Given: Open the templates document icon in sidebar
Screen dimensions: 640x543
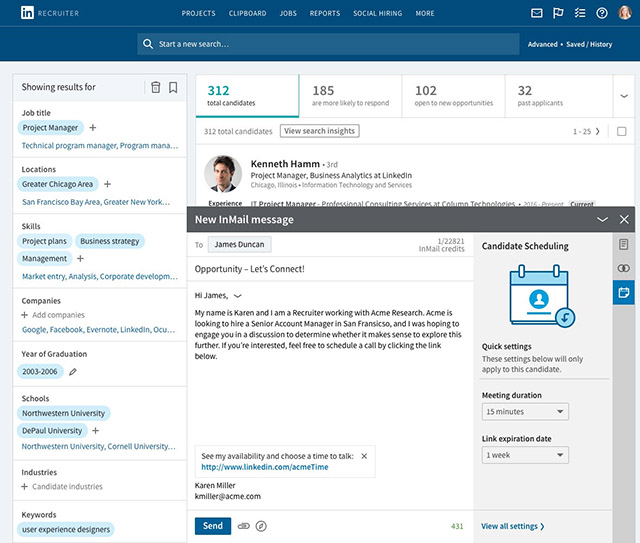Looking at the screenshot, I should click(x=623, y=245).
